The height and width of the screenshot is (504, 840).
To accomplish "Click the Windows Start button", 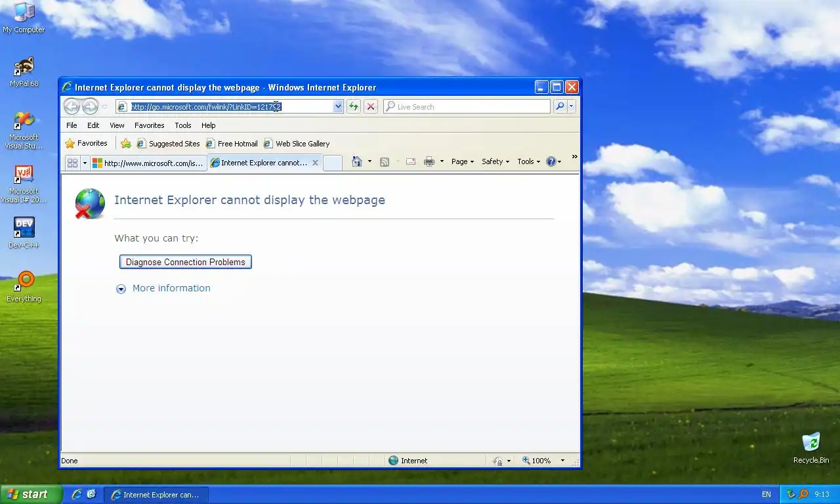I will pos(30,494).
